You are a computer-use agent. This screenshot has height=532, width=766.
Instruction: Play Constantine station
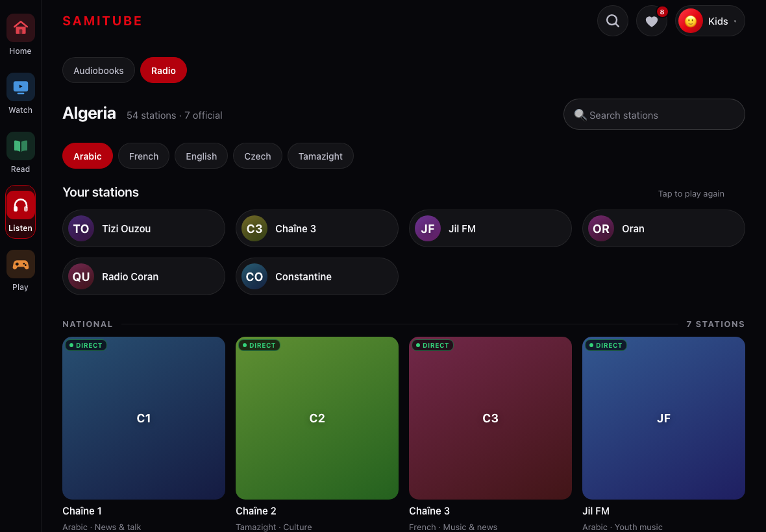coord(317,276)
